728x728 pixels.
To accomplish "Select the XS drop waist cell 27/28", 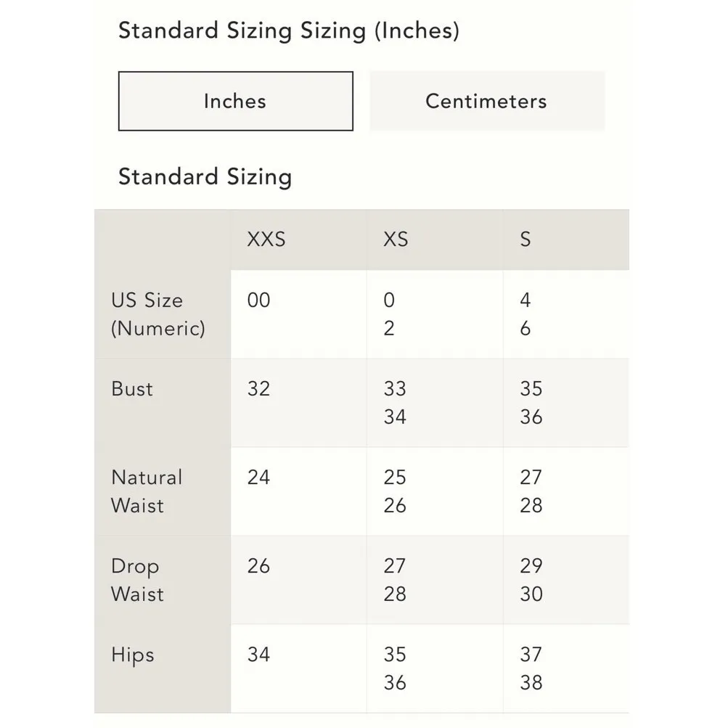I will 395,580.
